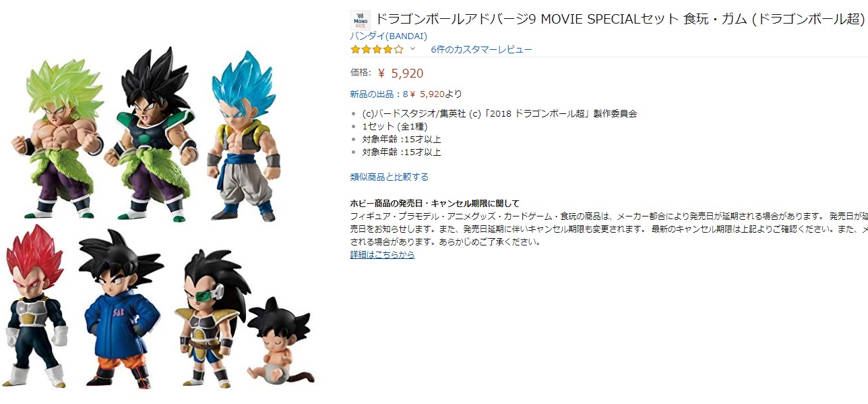The width and height of the screenshot is (868, 404).
Task: Click the ¥ 5,920 price text
Action: pyautogui.click(x=400, y=74)
